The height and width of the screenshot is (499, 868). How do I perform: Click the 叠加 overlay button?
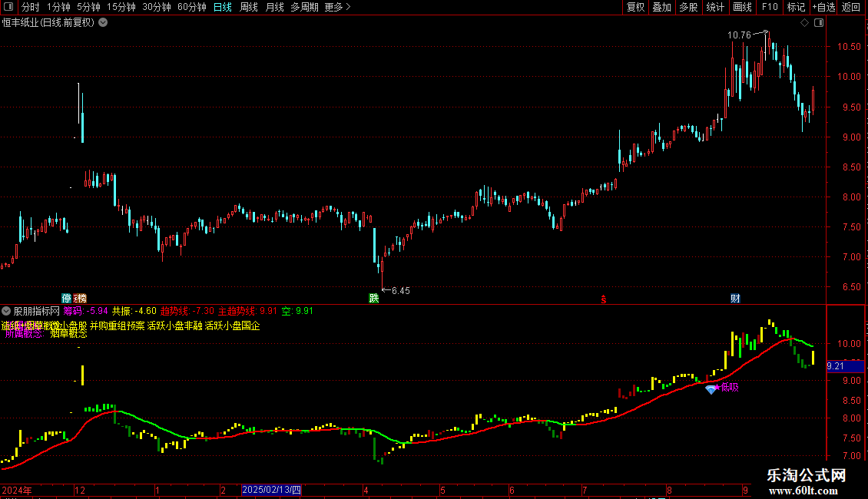tap(661, 7)
